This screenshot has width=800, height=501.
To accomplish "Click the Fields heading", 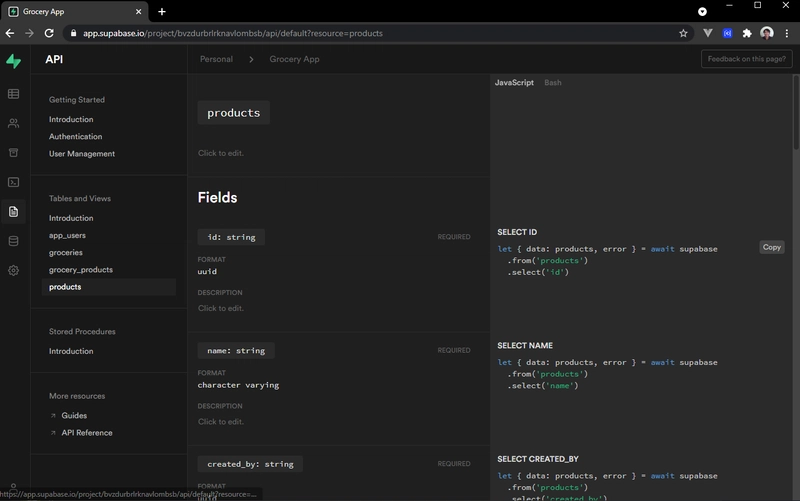I will [217, 198].
